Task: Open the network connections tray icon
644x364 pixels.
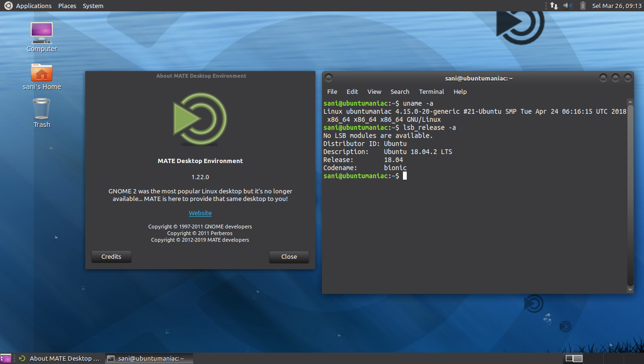Action: pyautogui.click(x=554, y=6)
